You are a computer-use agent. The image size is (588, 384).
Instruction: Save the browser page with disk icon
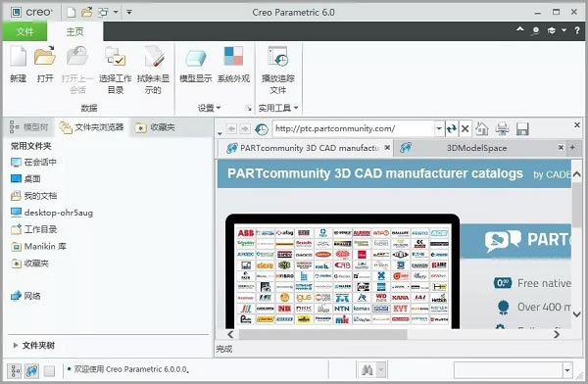coord(522,129)
